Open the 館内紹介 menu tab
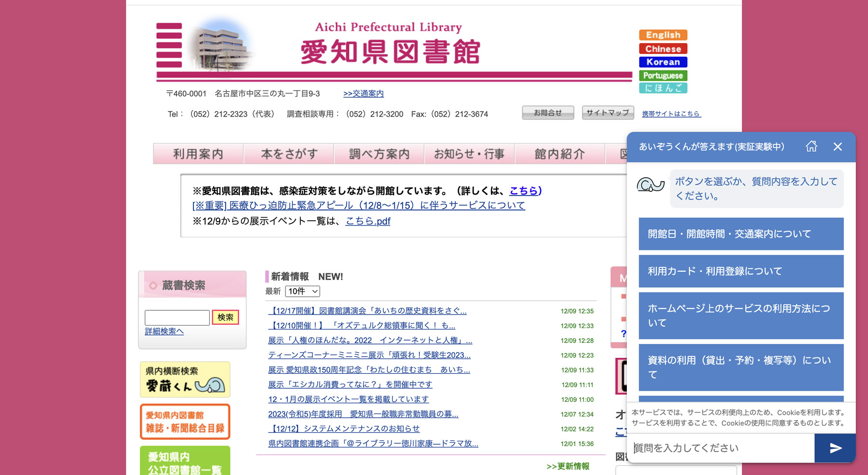The height and width of the screenshot is (475, 868). [559, 154]
